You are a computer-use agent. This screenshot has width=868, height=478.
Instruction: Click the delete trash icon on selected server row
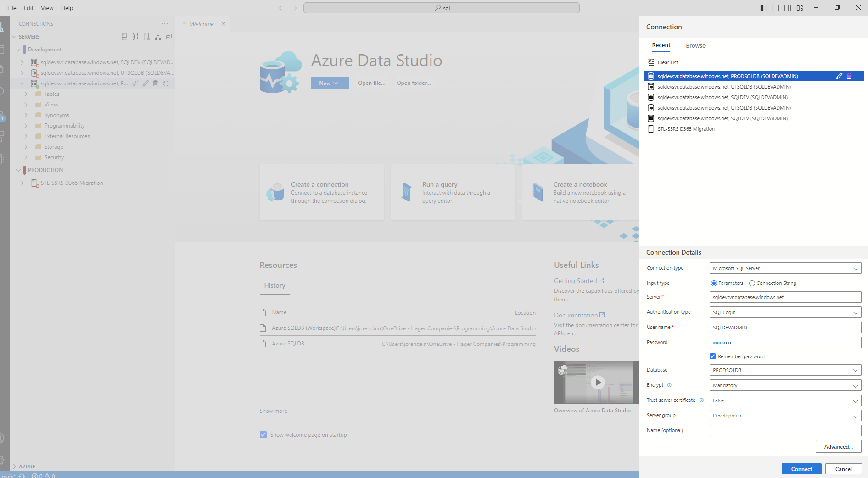(x=156, y=83)
